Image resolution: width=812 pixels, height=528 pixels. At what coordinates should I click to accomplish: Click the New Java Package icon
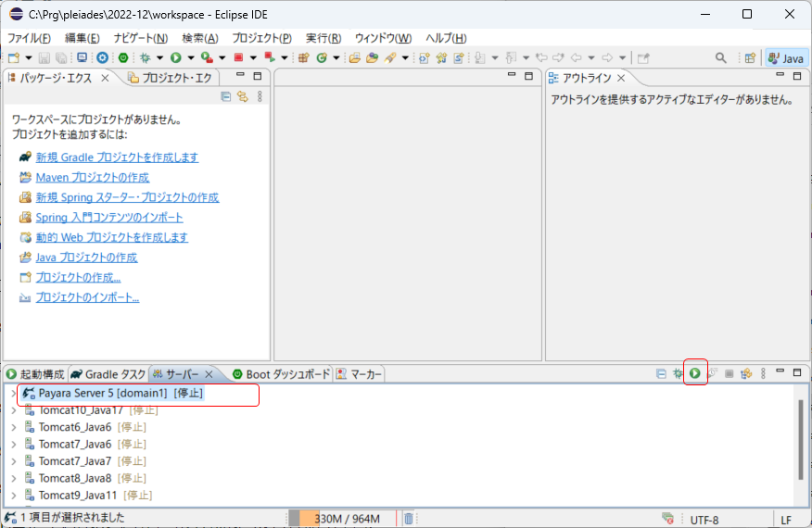[x=303, y=58]
